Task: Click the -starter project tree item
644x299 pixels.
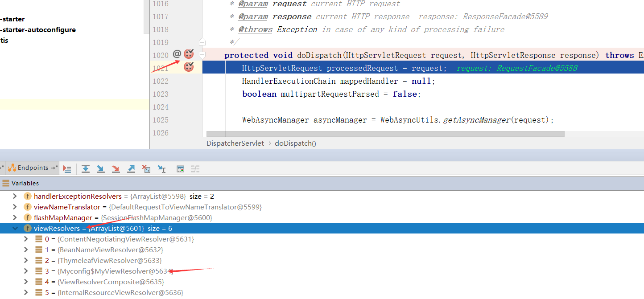Action: pos(12,19)
